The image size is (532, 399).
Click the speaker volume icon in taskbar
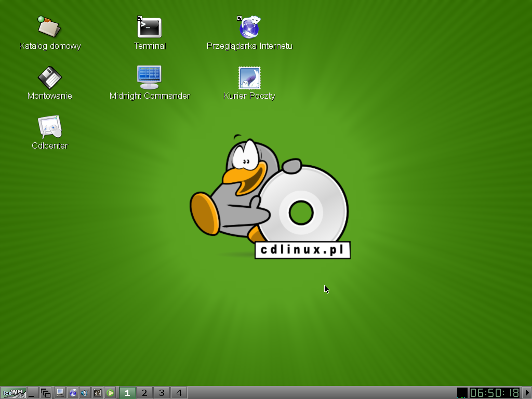tap(85, 393)
